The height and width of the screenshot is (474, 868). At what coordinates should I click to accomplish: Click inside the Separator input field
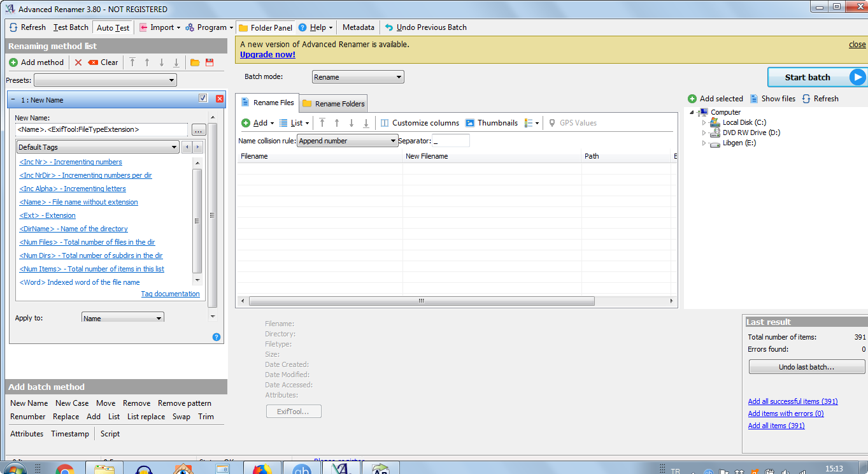coord(451,140)
